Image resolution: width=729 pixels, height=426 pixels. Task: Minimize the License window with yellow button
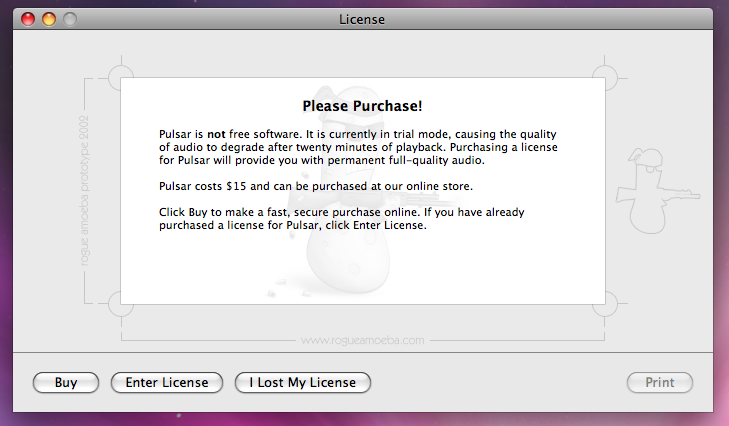click(x=49, y=19)
